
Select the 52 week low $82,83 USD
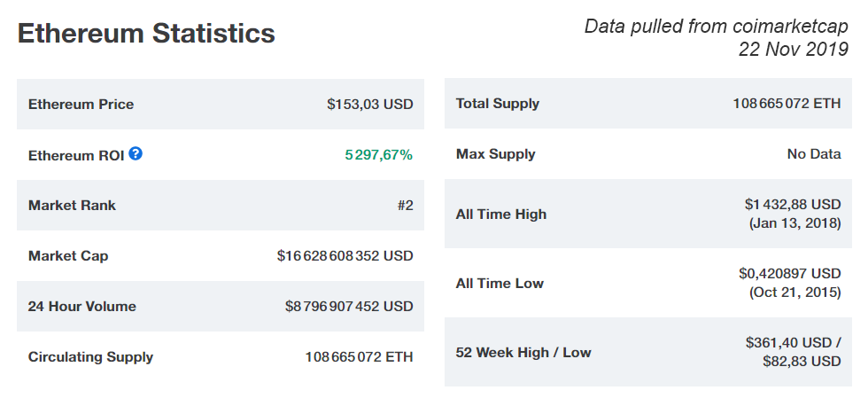(x=802, y=362)
